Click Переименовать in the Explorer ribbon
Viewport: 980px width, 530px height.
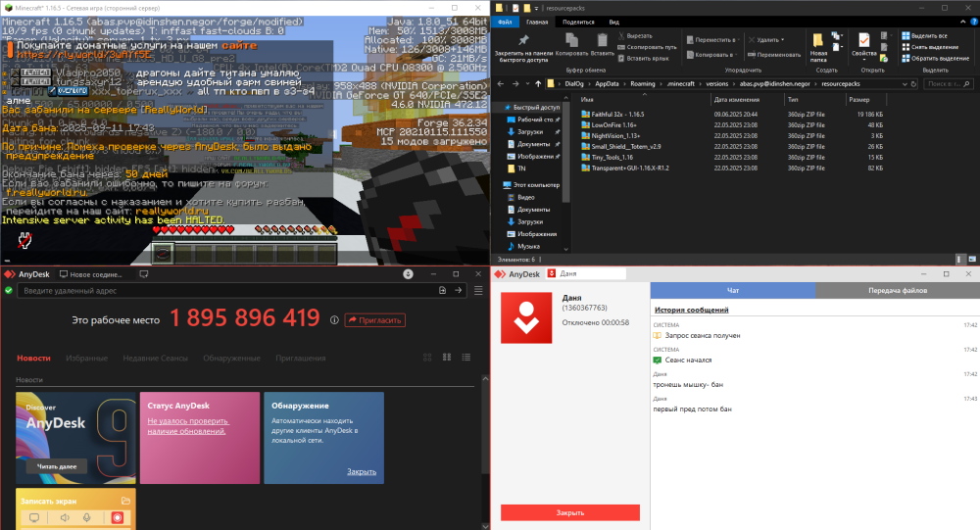coord(774,55)
